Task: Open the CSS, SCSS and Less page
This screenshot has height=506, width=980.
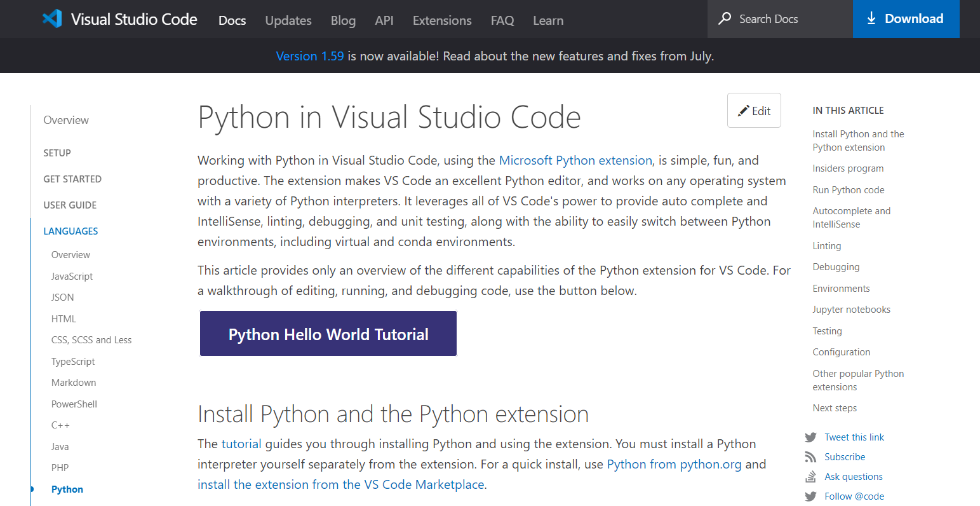Action: pos(91,340)
